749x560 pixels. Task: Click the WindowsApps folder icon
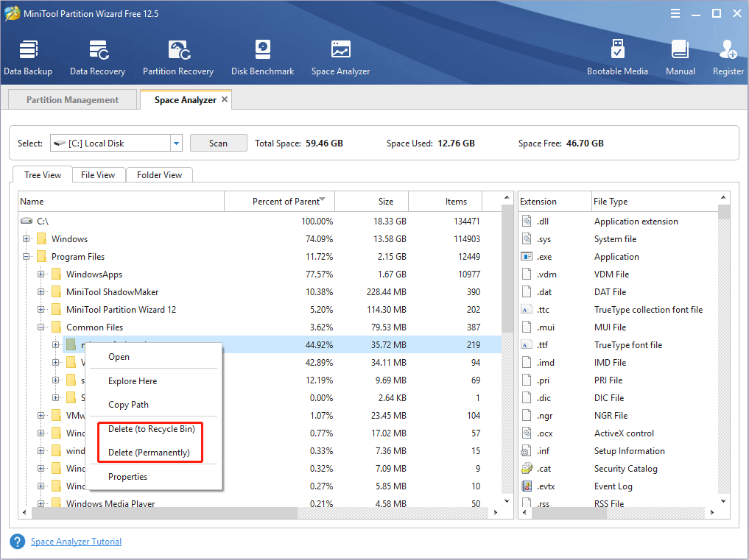(x=57, y=274)
